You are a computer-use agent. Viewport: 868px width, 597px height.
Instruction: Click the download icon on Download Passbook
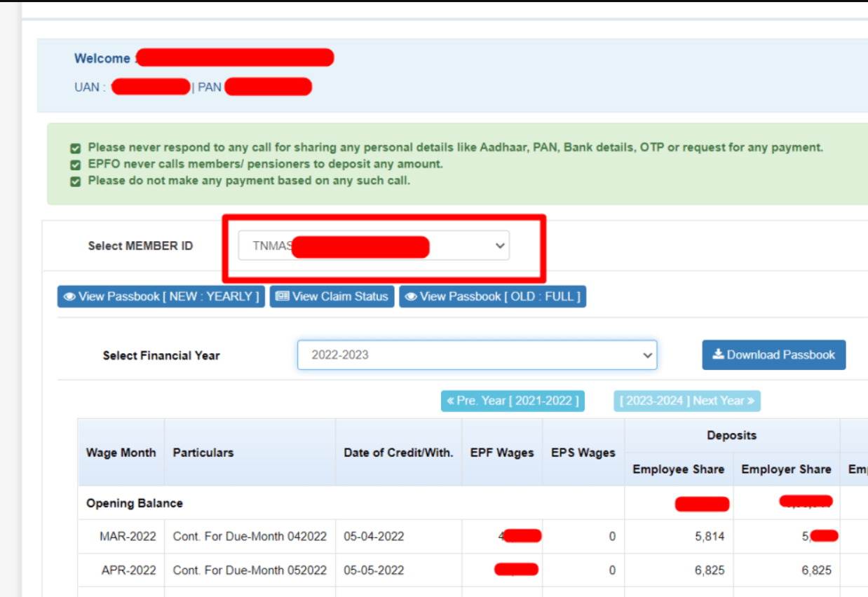[x=717, y=355]
